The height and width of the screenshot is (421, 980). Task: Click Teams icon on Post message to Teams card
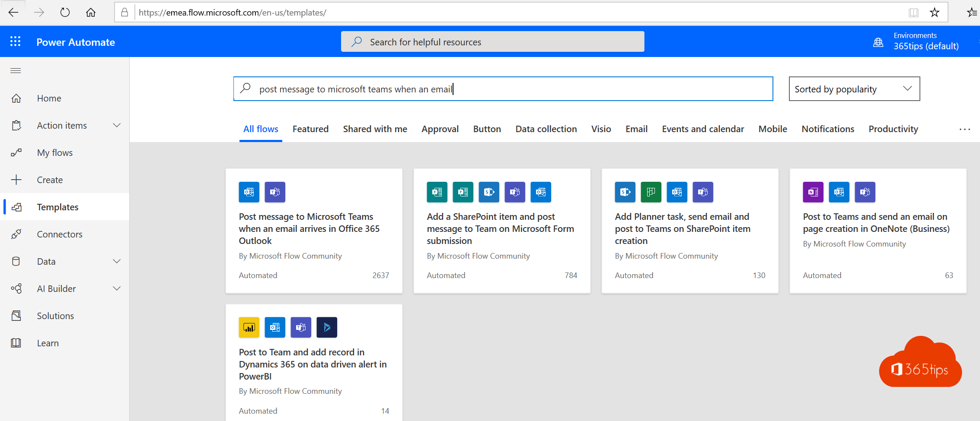click(x=275, y=192)
